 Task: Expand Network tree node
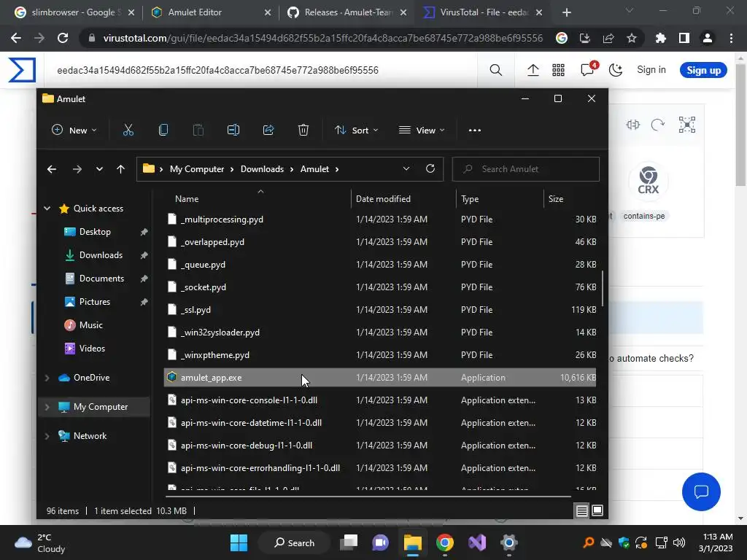click(47, 436)
